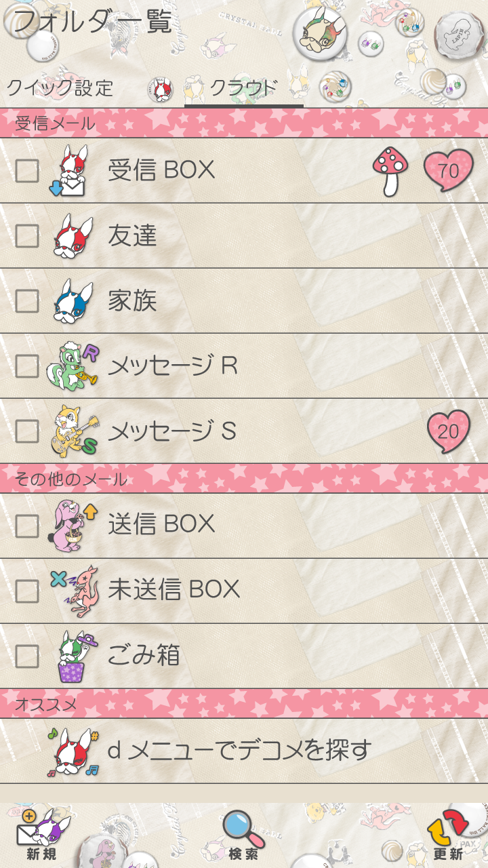Check the 受信BOX folder checkbox
The image size is (488, 868).
click(x=27, y=171)
